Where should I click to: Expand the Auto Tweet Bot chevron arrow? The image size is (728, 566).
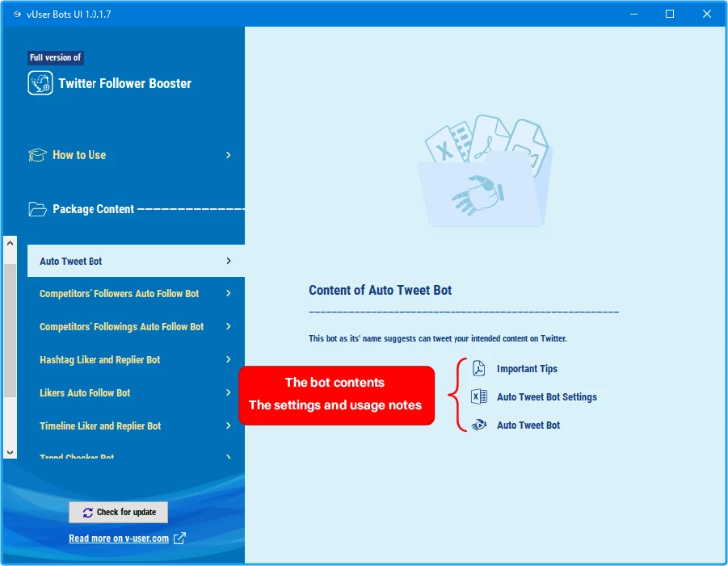click(228, 261)
